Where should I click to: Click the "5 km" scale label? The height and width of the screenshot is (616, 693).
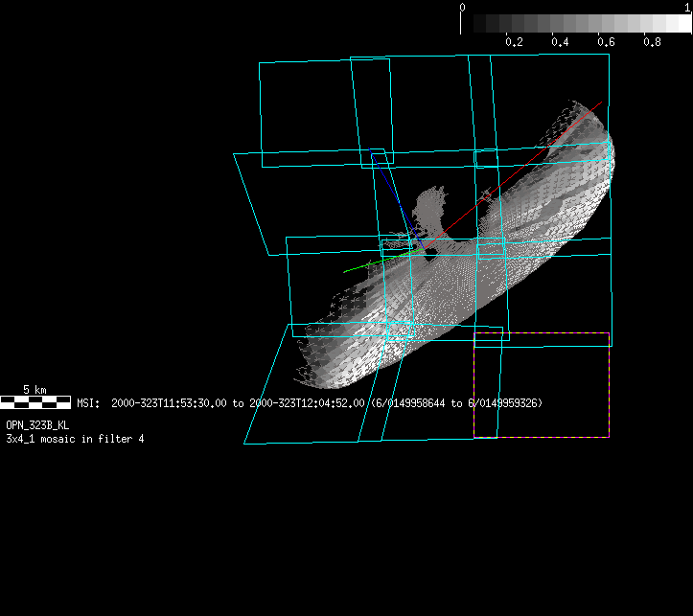pyautogui.click(x=35, y=390)
